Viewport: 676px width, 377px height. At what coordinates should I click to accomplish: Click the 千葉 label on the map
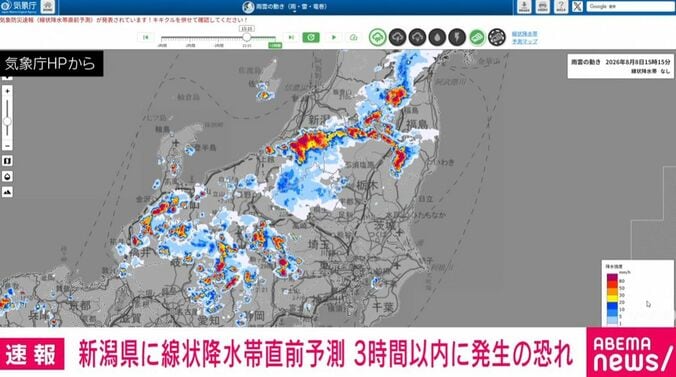383,307
